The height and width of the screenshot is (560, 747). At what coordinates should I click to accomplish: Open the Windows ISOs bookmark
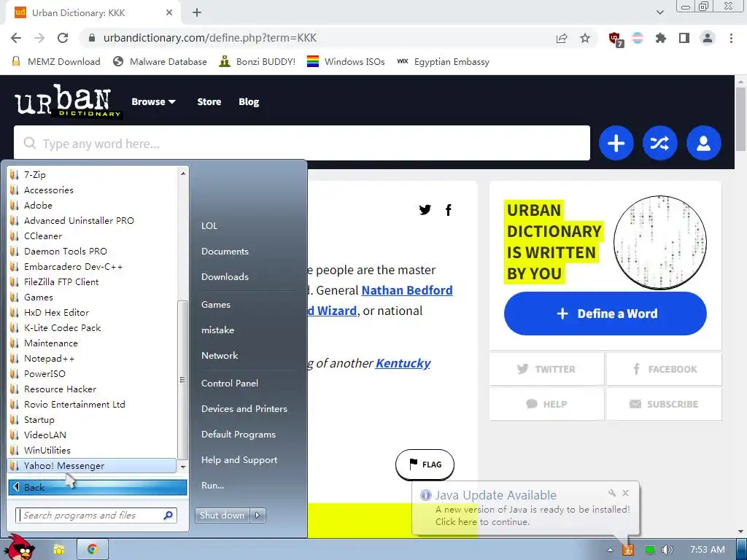click(x=346, y=62)
